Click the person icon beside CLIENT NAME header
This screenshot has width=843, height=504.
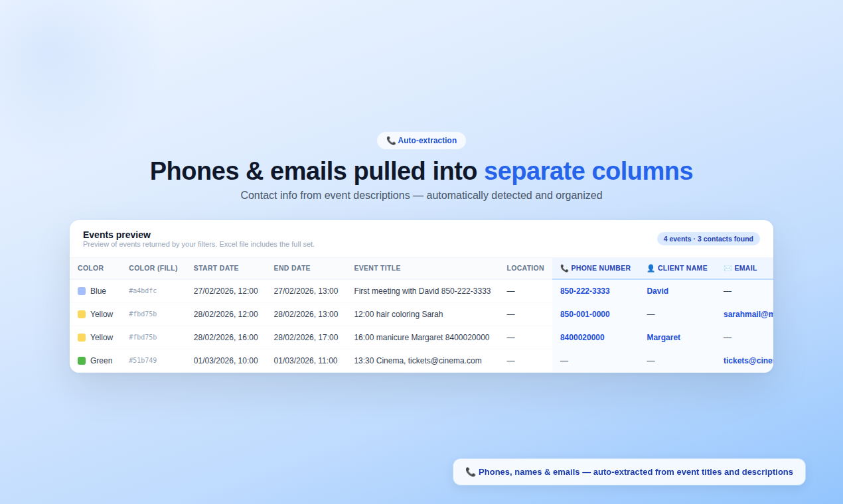(x=650, y=268)
